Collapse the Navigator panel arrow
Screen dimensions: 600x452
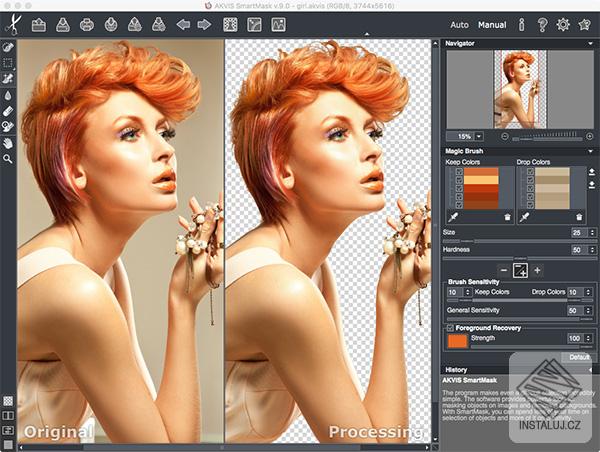point(590,44)
